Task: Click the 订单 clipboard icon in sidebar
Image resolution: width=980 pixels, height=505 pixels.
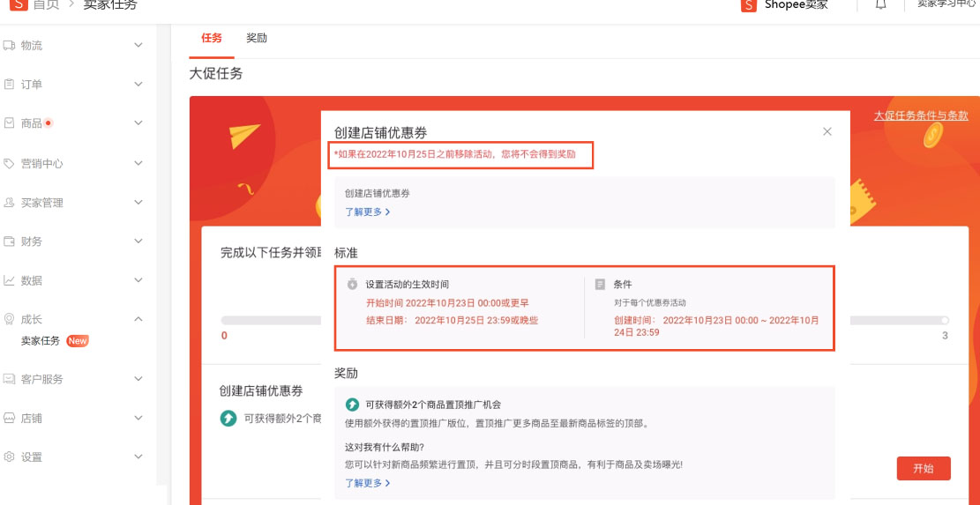Action: point(9,85)
